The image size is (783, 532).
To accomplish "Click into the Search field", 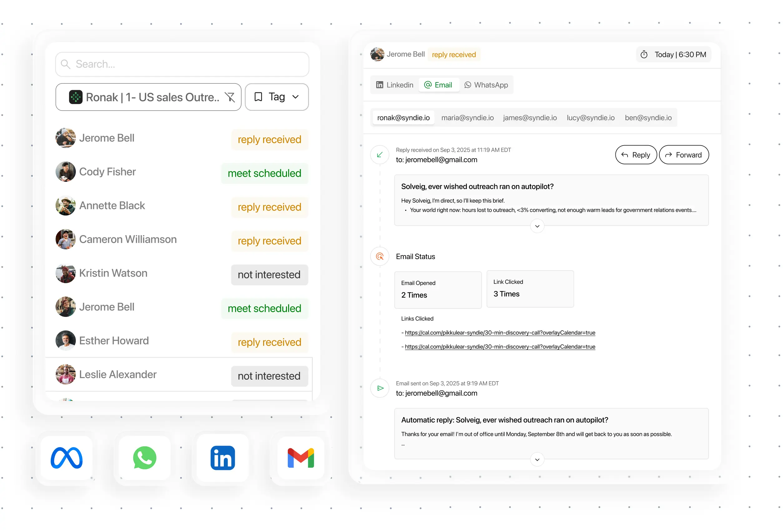I will pyautogui.click(x=182, y=64).
